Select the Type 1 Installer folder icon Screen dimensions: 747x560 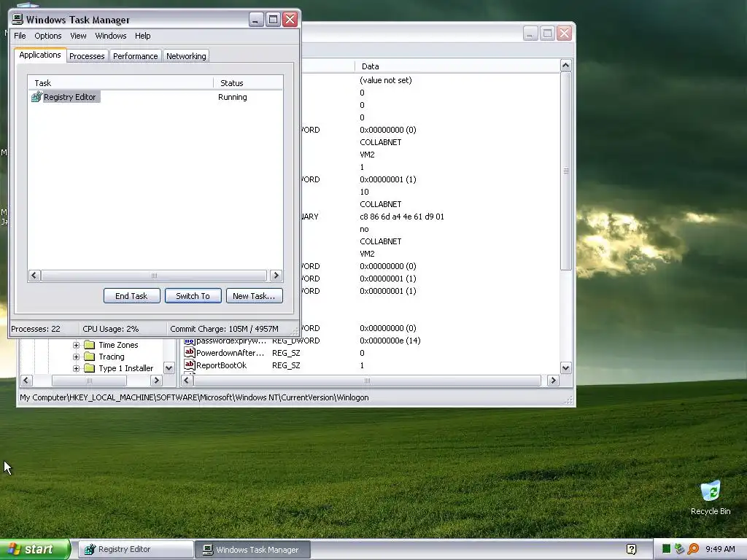[90, 367]
